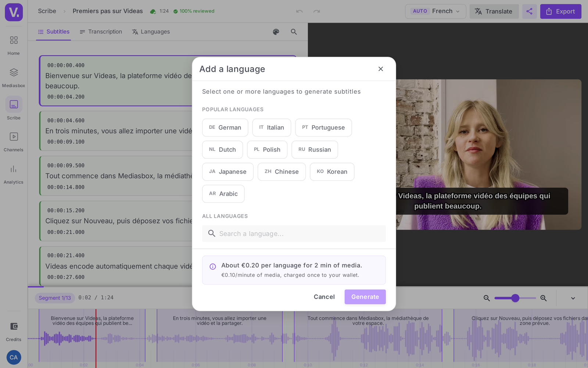588x368 pixels.
Task: Select subtitle 'Cliquez sur Nouveau' in list
Action: [116, 221]
